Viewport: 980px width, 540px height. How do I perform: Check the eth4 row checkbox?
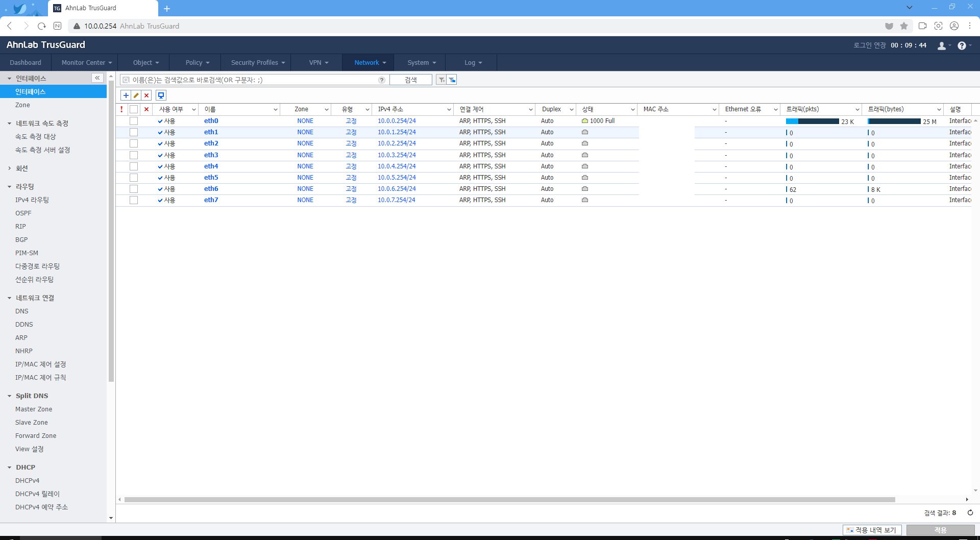[134, 166]
